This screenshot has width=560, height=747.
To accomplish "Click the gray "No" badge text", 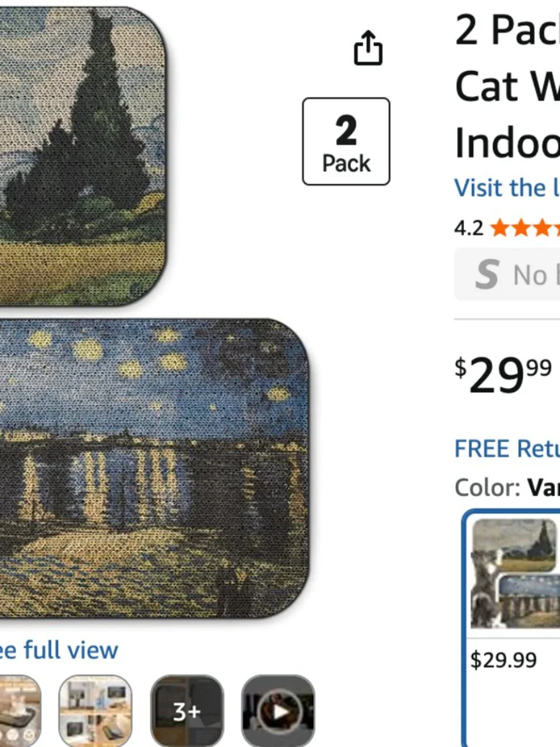I will pyautogui.click(x=530, y=275).
